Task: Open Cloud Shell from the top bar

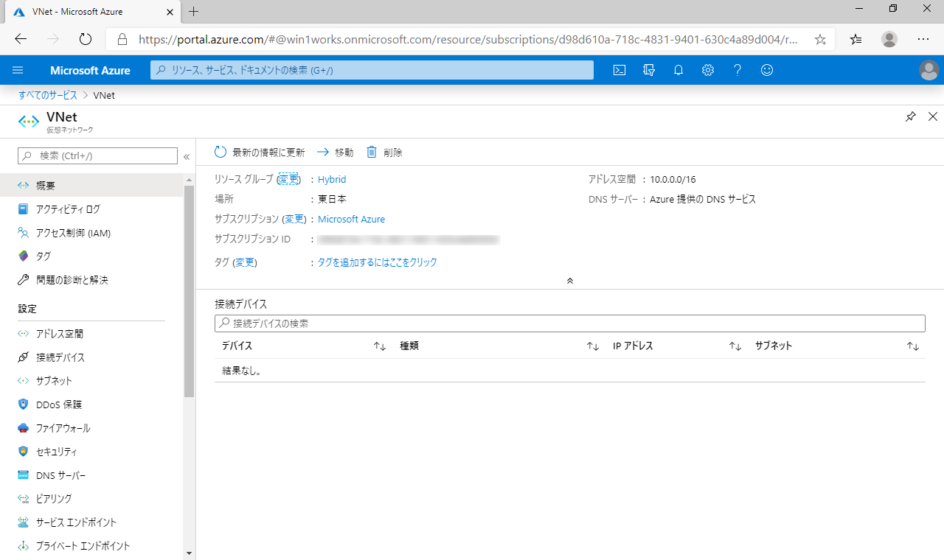Action: (619, 70)
